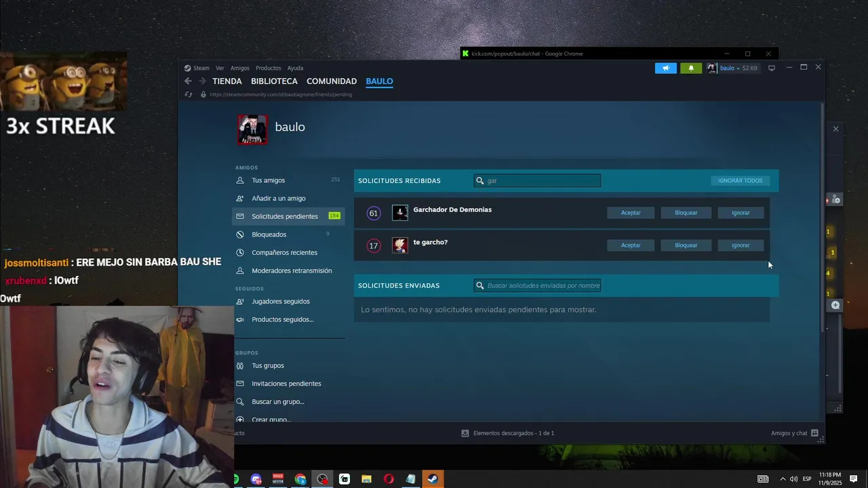868x488 pixels.
Task: Open Invitaciones pendientes
Action: click(x=286, y=384)
